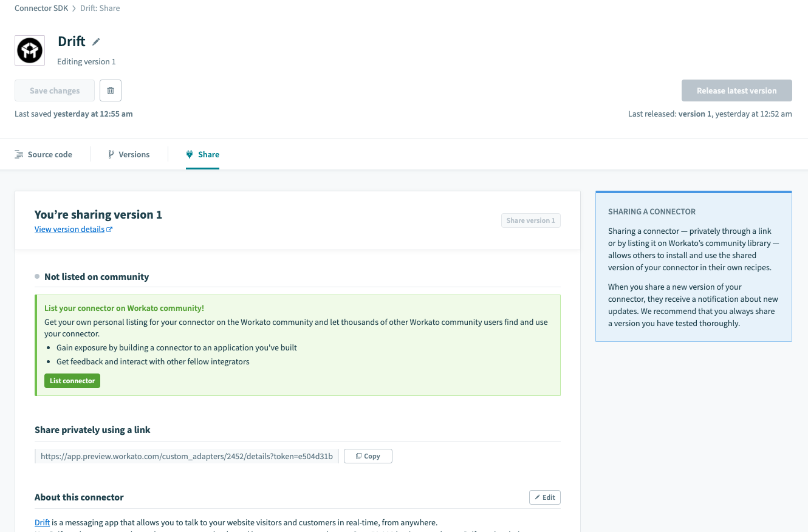Open the View version details link
808x532 pixels.
coord(69,230)
